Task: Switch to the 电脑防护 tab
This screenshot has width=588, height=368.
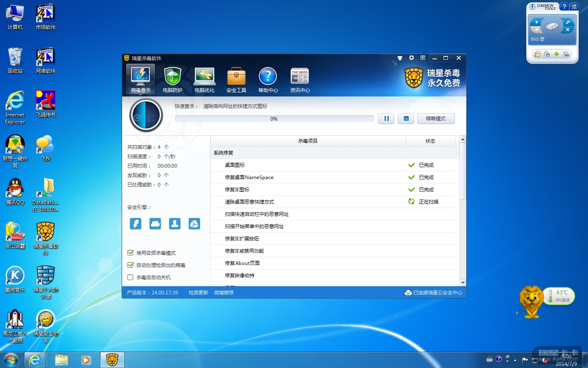Action: [173, 79]
